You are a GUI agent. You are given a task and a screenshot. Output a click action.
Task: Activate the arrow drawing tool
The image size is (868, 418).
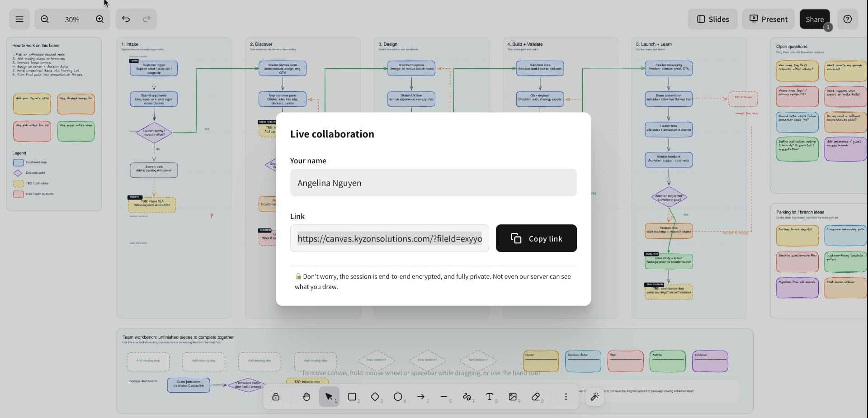(421, 397)
